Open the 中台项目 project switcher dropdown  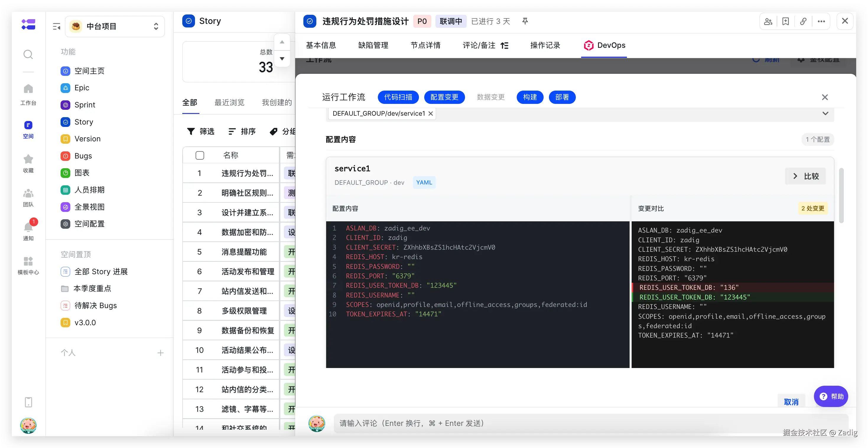[115, 27]
